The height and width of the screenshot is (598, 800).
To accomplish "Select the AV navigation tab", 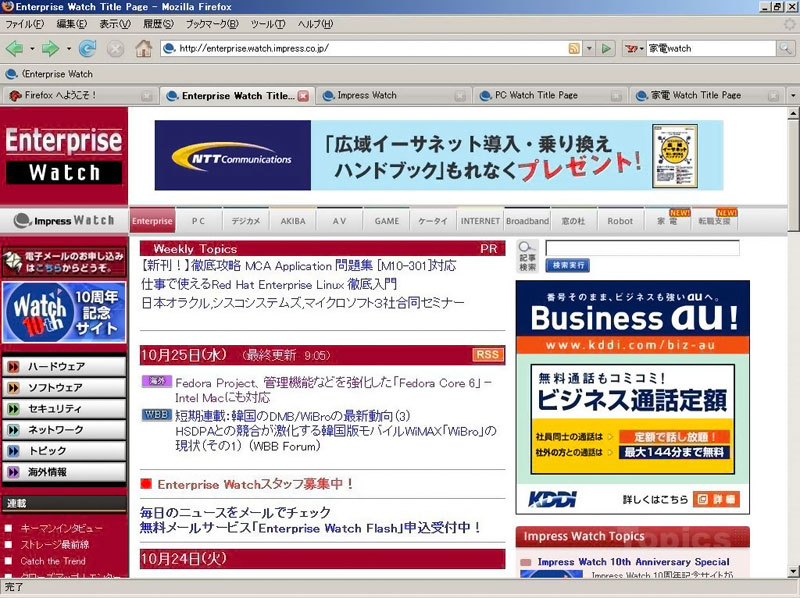I will [x=339, y=221].
